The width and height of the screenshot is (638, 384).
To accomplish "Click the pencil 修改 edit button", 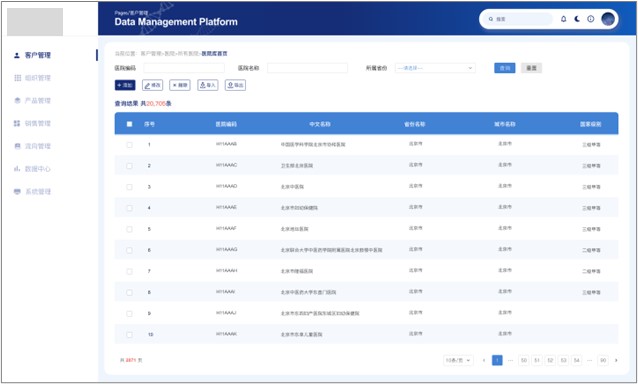I will (153, 85).
